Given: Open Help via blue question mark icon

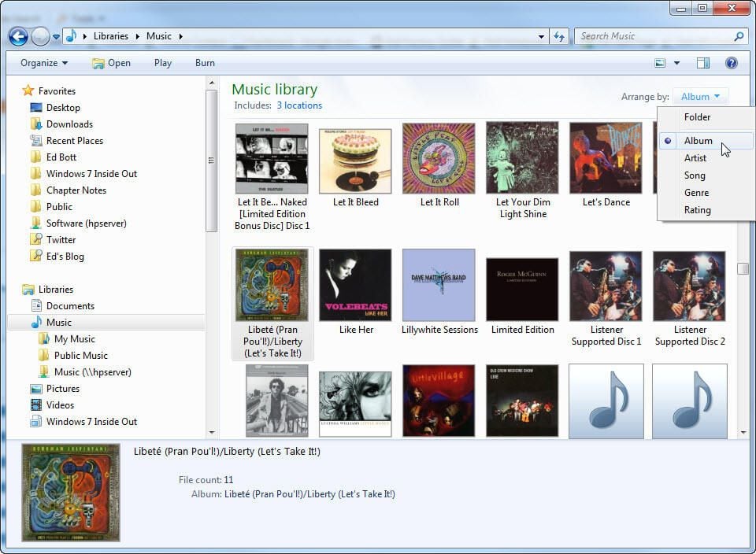Looking at the screenshot, I should (x=732, y=63).
